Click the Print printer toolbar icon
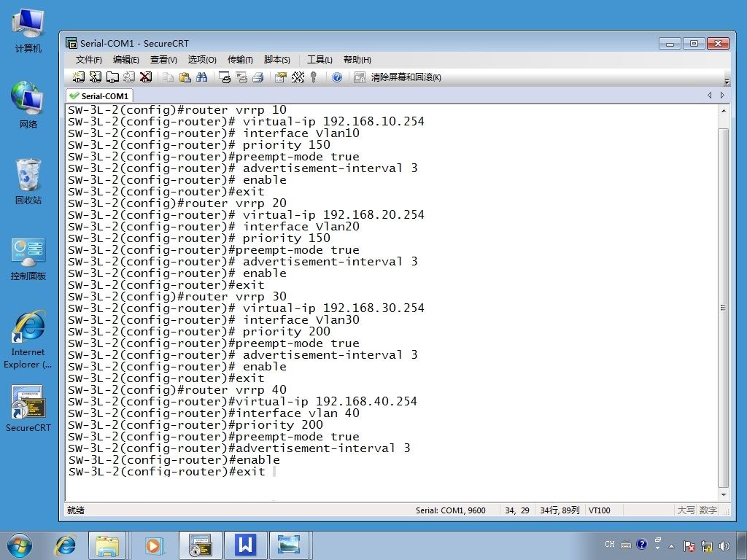The image size is (747, 560). [258, 77]
